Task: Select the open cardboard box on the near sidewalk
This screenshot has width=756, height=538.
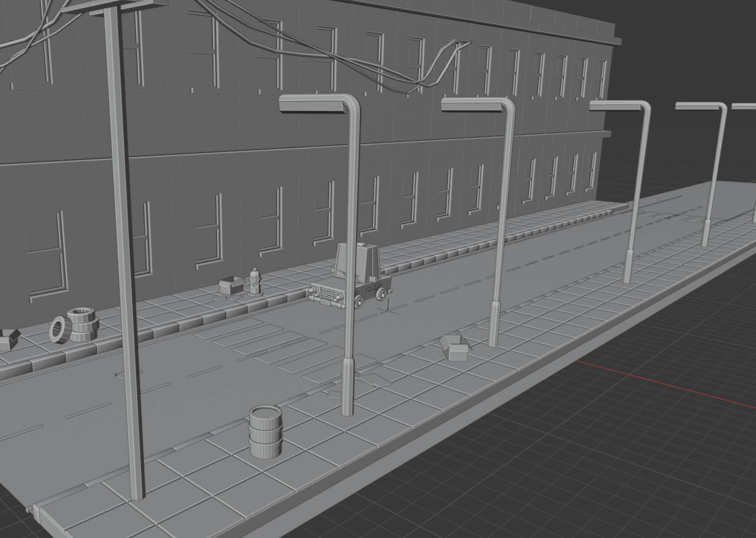Action: pos(454,347)
